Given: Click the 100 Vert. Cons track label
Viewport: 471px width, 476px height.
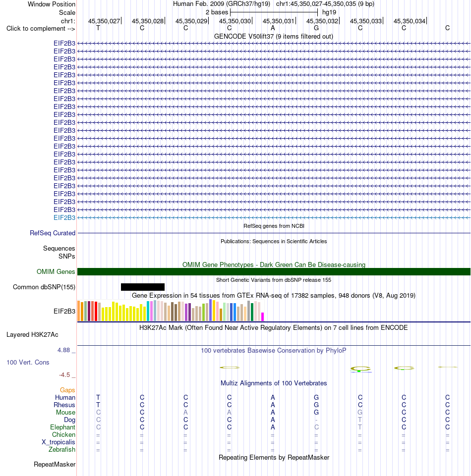Looking at the screenshot, I should [28, 362].
